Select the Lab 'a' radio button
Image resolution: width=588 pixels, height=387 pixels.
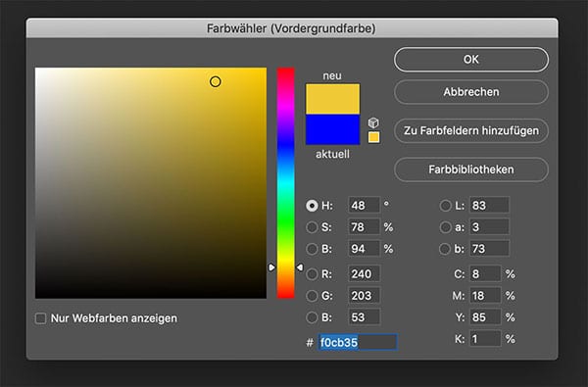(x=445, y=227)
